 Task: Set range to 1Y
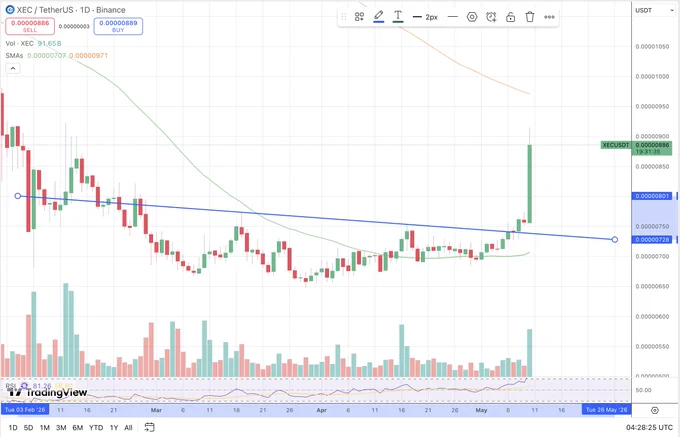click(114, 427)
